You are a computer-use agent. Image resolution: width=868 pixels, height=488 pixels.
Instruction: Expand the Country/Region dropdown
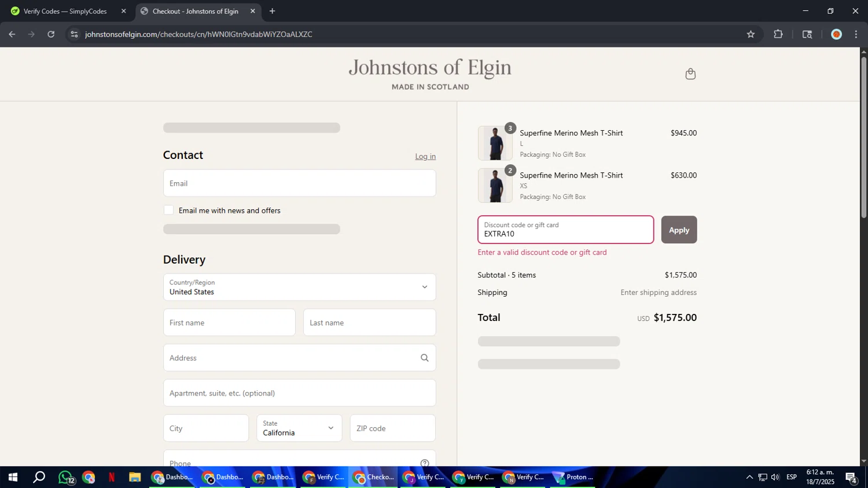tap(300, 287)
